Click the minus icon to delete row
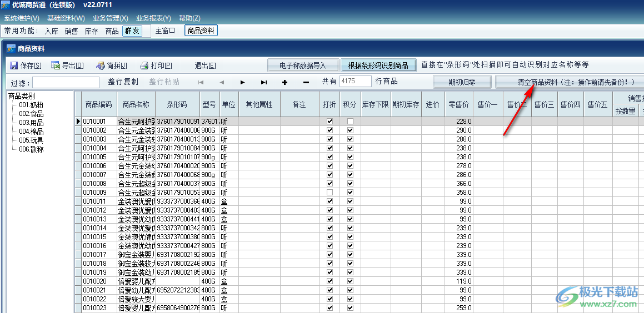The width and height of the screenshot is (644, 313). point(306,82)
